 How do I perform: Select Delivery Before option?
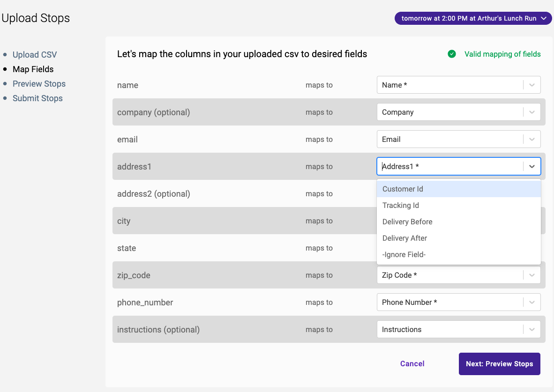pos(458,222)
